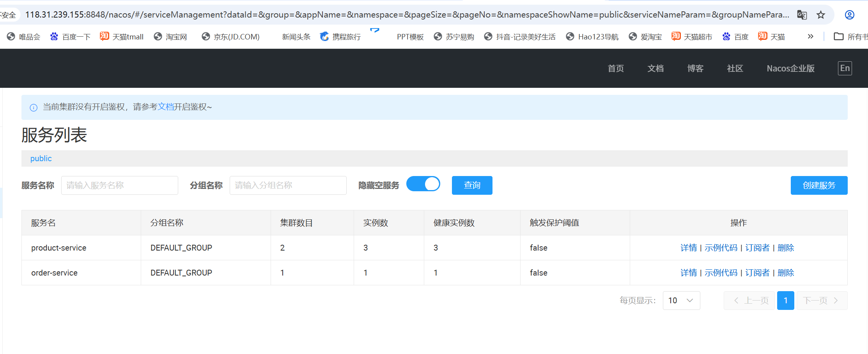Viewport: 868px width, 354px height.
Task: Open the 苏宁易购 bookmark
Action: [x=454, y=37]
